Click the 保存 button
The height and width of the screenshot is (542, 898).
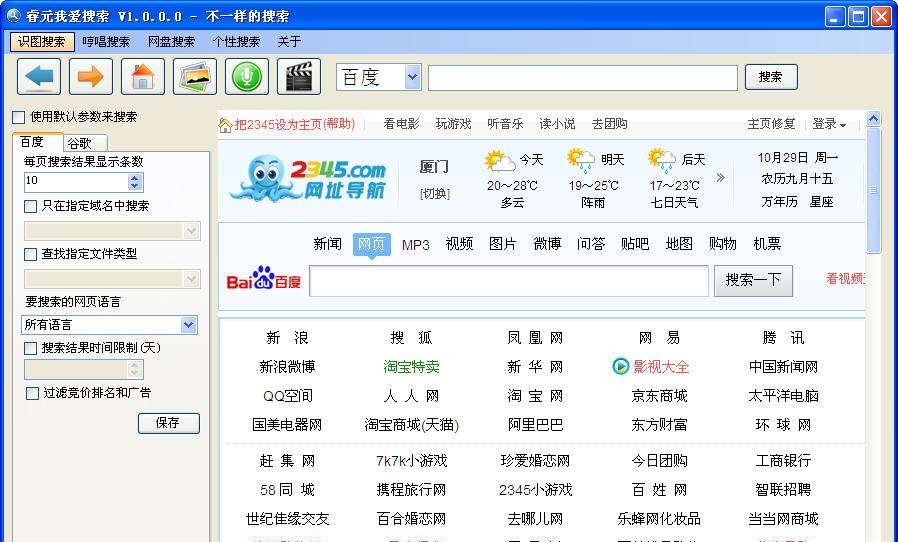coord(168,423)
